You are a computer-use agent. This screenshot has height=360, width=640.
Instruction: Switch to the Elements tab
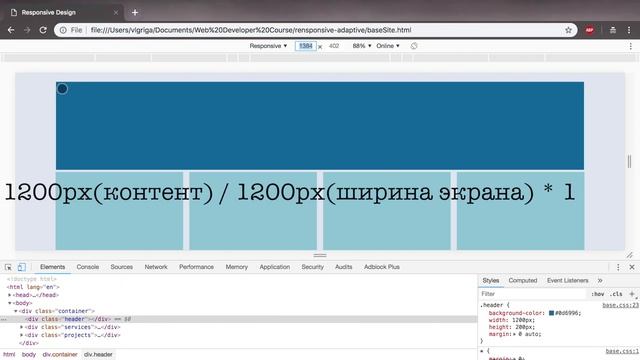click(x=52, y=267)
